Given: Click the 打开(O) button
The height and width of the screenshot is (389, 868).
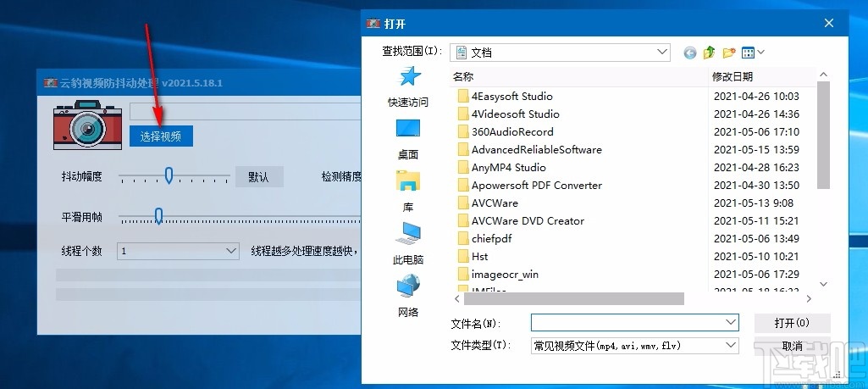Looking at the screenshot, I should (x=792, y=323).
